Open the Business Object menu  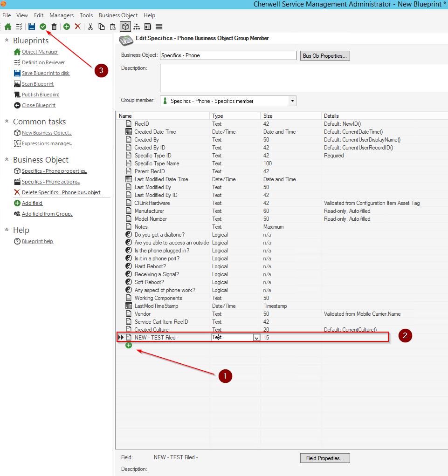118,15
